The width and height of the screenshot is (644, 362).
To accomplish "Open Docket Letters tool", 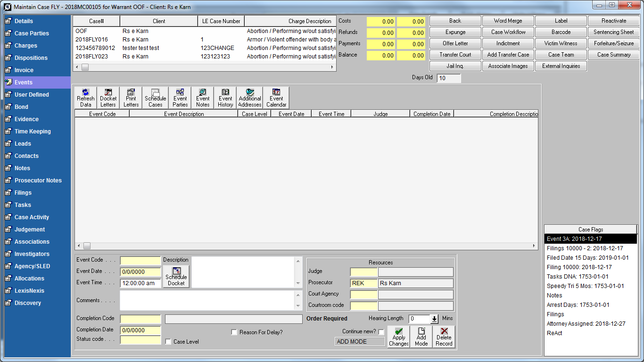I will tap(108, 98).
